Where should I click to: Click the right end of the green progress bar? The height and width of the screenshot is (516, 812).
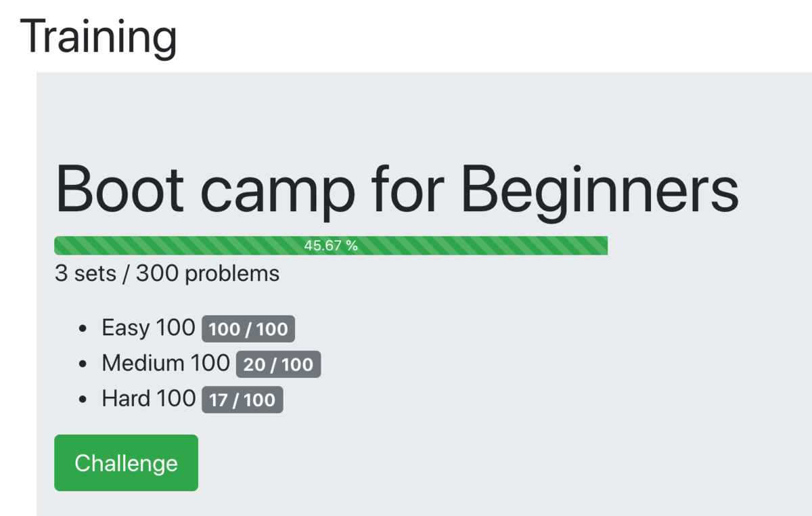point(601,246)
